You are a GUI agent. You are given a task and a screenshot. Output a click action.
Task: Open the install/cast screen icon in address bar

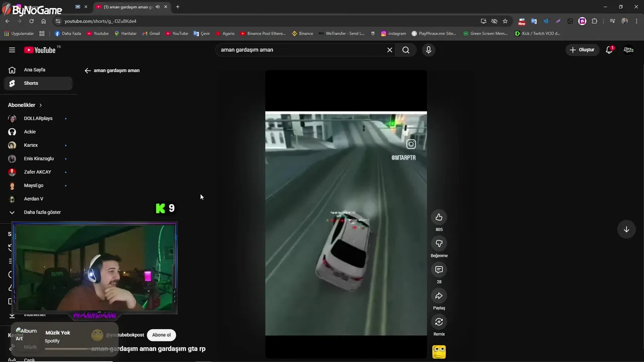(x=484, y=21)
